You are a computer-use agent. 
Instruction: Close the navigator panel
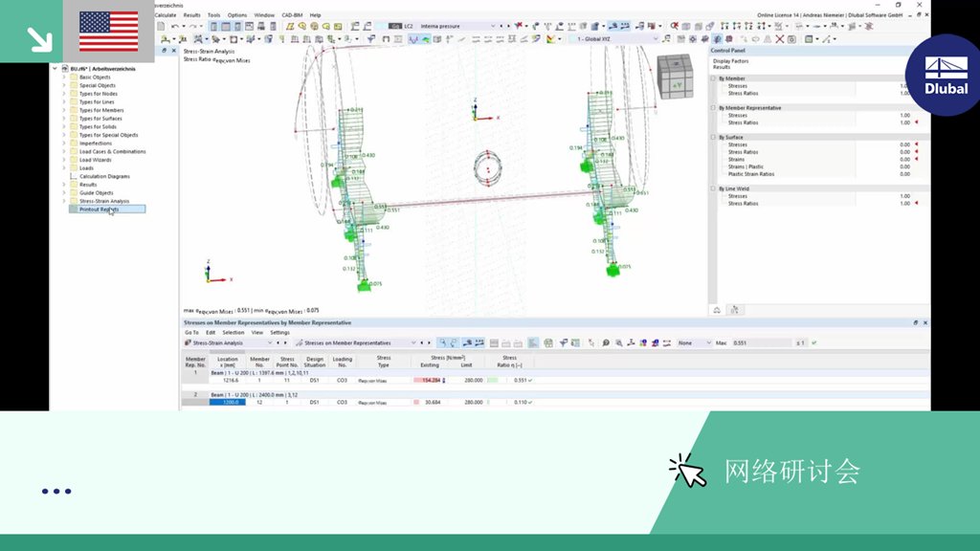[173, 51]
